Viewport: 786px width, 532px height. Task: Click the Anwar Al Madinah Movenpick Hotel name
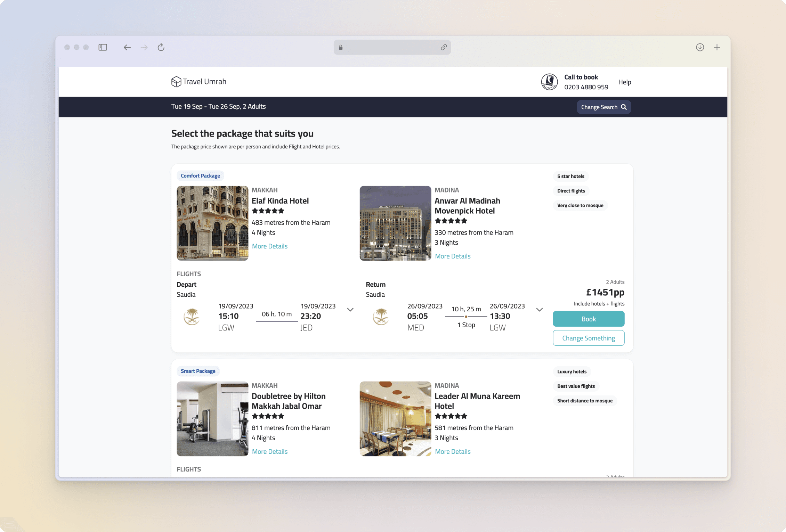[x=467, y=206]
